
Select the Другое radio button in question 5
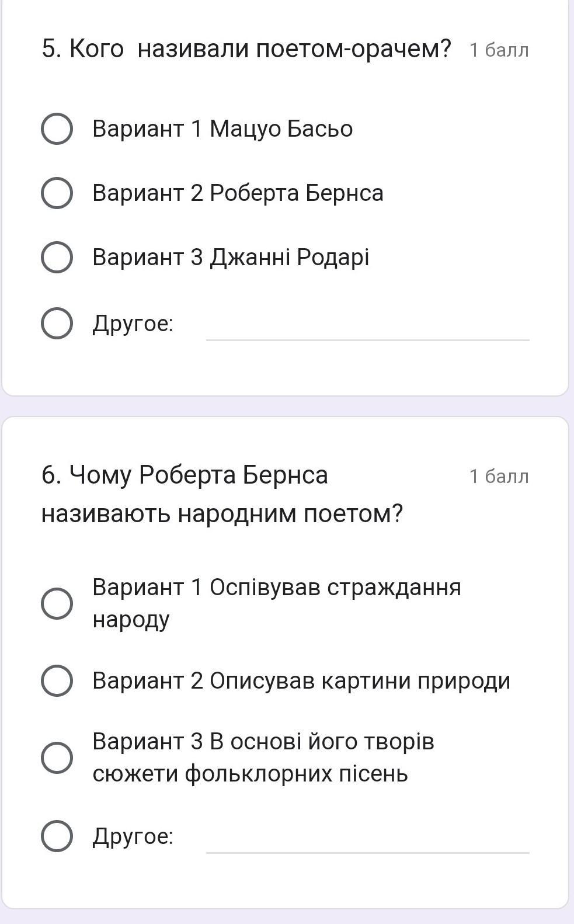click(57, 324)
